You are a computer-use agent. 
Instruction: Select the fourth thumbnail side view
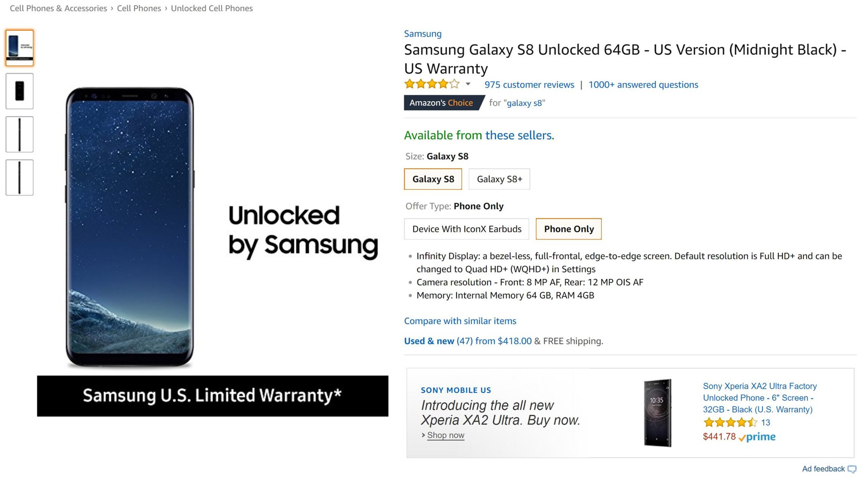point(19,178)
